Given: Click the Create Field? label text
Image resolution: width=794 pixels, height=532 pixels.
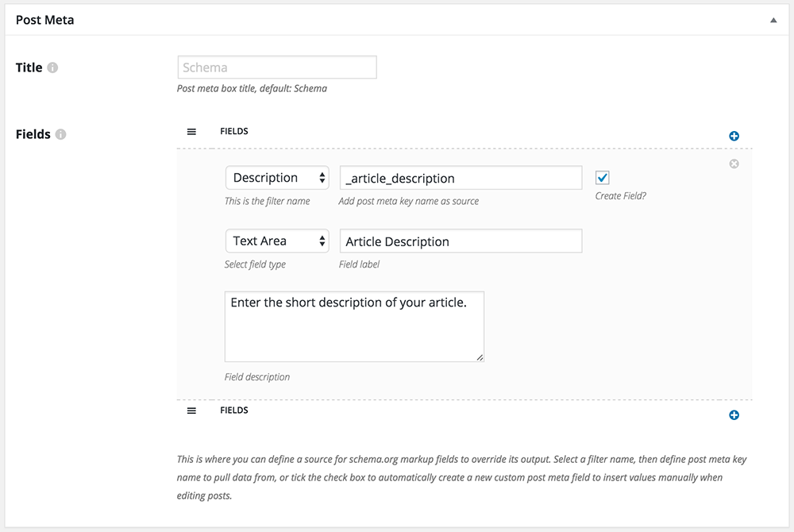Looking at the screenshot, I should (620, 195).
